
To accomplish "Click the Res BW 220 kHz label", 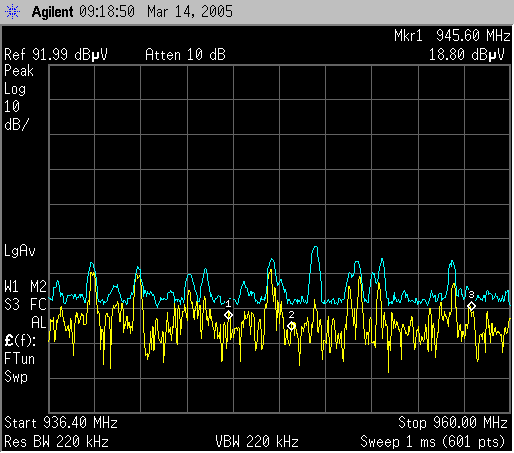I will tap(56, 442).
